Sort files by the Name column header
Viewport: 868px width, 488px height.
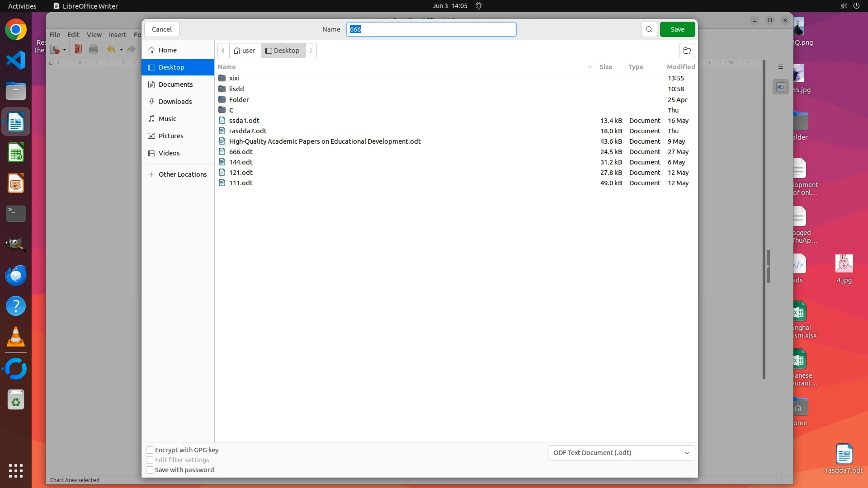tap(226, 67)
